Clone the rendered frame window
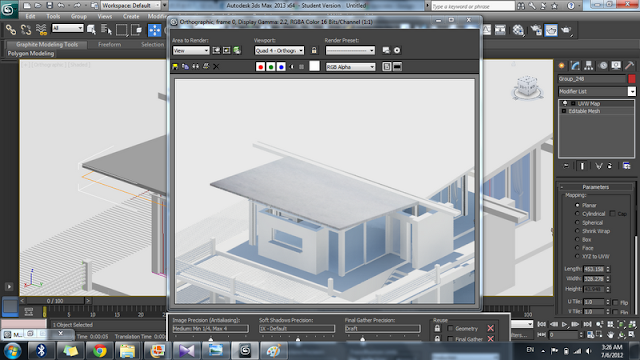This screenshot has height=360, width=640. [x=196, y=67]
